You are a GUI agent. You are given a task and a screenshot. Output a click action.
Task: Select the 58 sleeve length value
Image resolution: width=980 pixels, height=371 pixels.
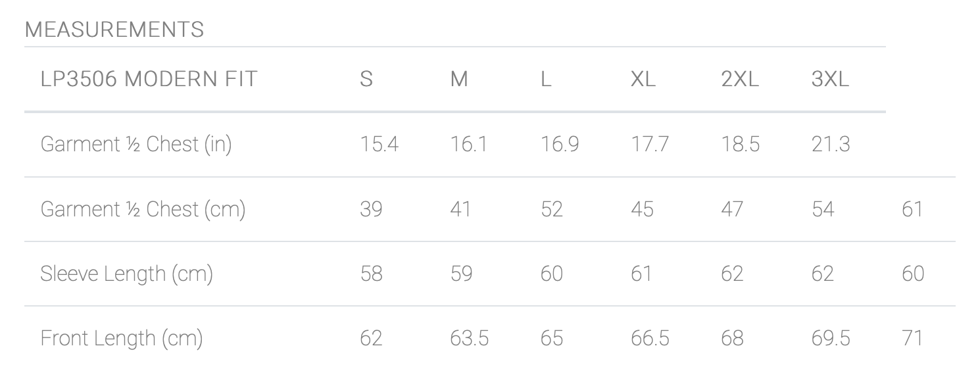coord(371,274)
